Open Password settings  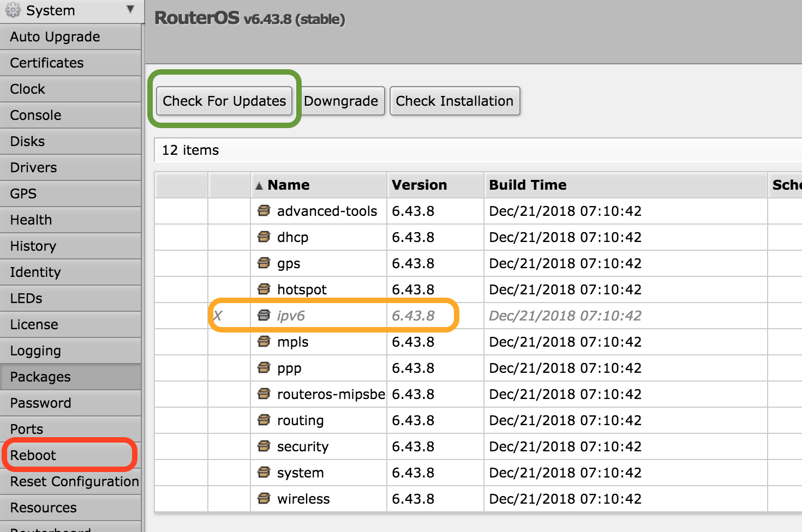click(70, 403)
